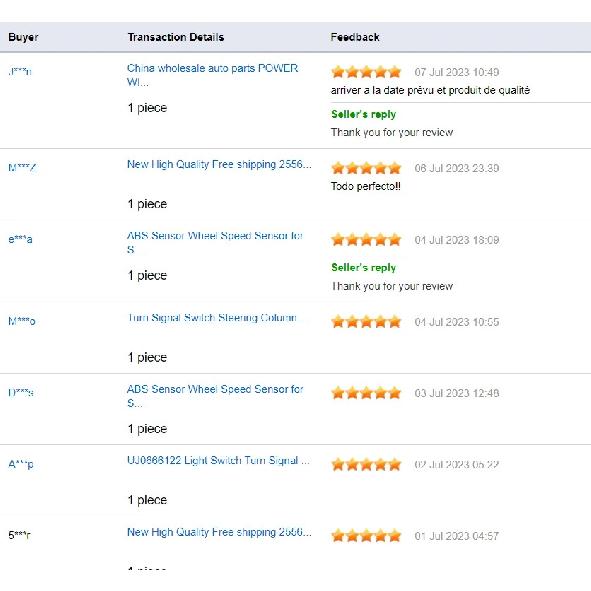Click buyer name M***Z
The image size is (591, 591).
pyautogui.click(x=22, y=167)
